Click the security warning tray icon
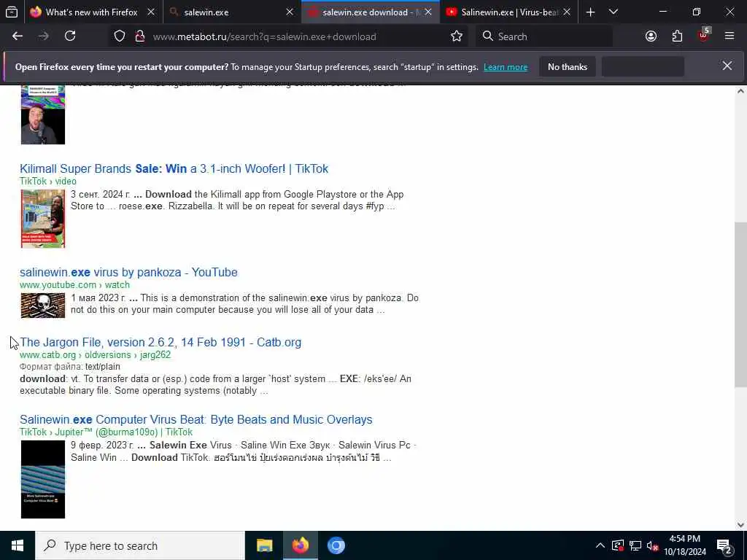The image size is (747, 560). point(617,545)
